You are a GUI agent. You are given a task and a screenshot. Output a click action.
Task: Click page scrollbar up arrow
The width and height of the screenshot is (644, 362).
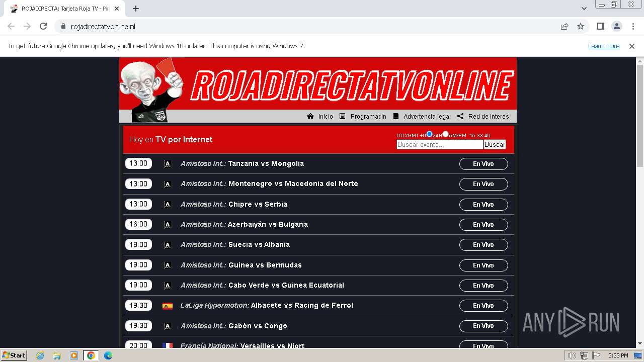point(640,61)
